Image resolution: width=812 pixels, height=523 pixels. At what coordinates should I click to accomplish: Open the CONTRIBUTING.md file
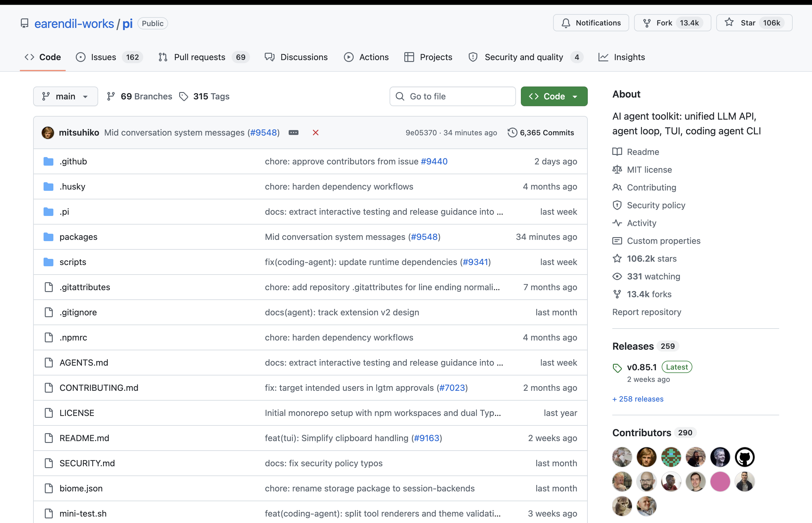click(99, 387)
